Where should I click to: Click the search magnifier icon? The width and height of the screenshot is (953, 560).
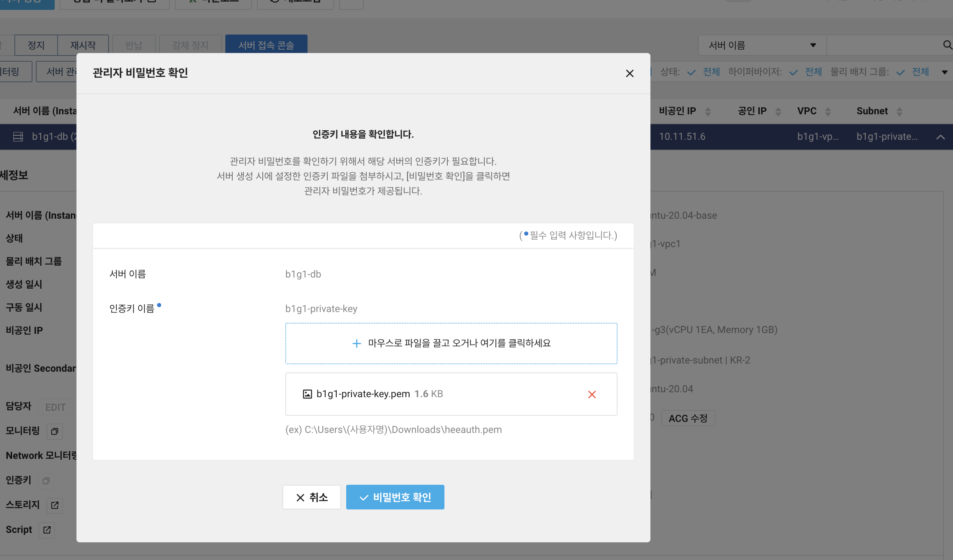[x=947, y=45]
